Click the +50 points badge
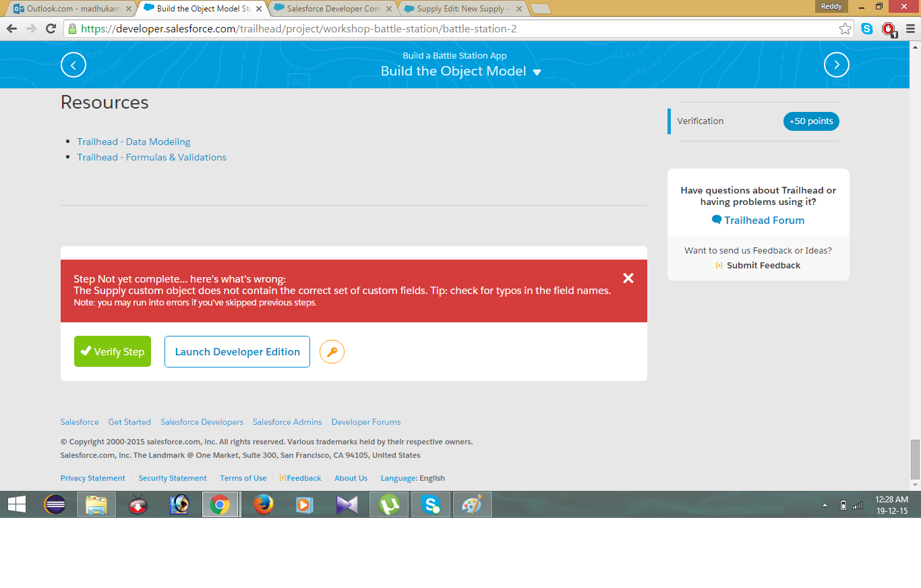This screenshot has width=921, height=588. pos(811,121)
